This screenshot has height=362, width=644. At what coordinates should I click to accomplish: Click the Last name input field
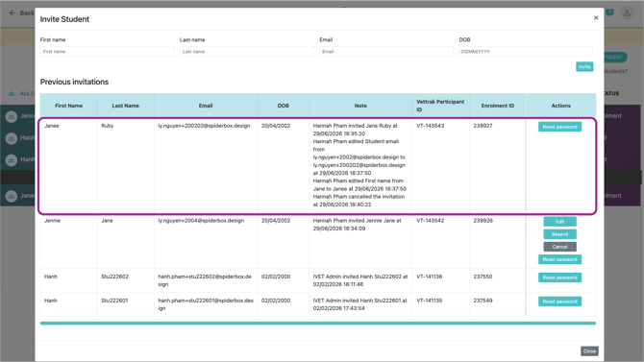(x=246, y=51)
